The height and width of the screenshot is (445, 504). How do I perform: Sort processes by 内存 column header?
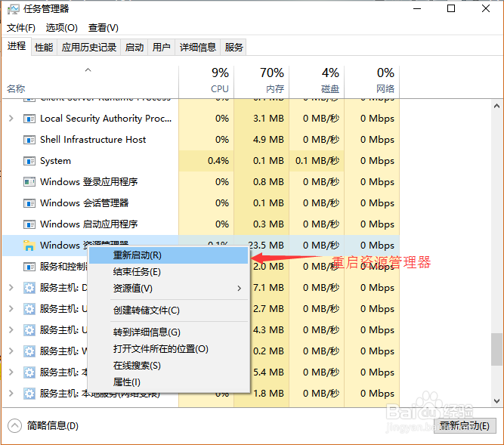click(261, 82)
